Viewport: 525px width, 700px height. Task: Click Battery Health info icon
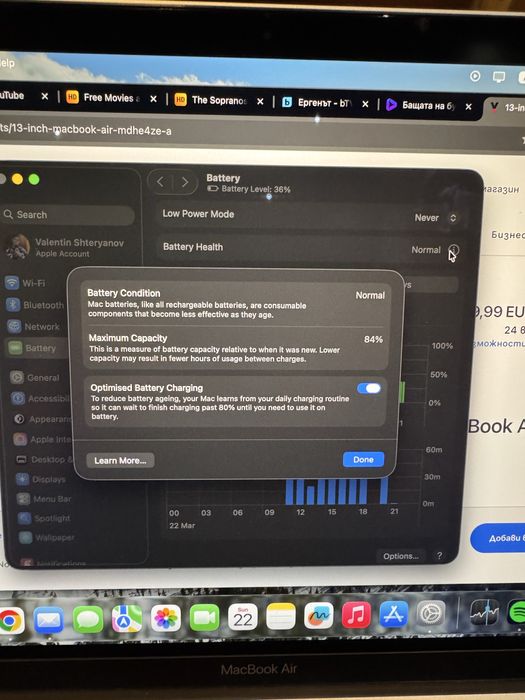click(454, 250)
